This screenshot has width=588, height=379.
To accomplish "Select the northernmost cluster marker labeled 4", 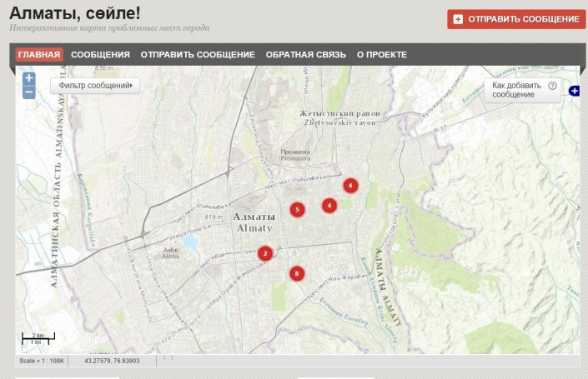I will (351, 186).
